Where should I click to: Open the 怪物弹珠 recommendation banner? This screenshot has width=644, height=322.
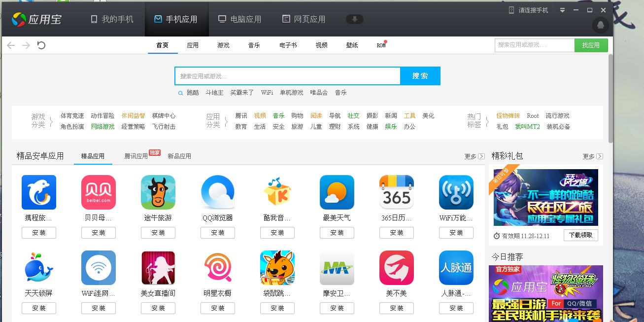pyautogui.click(x=546, y=293)
